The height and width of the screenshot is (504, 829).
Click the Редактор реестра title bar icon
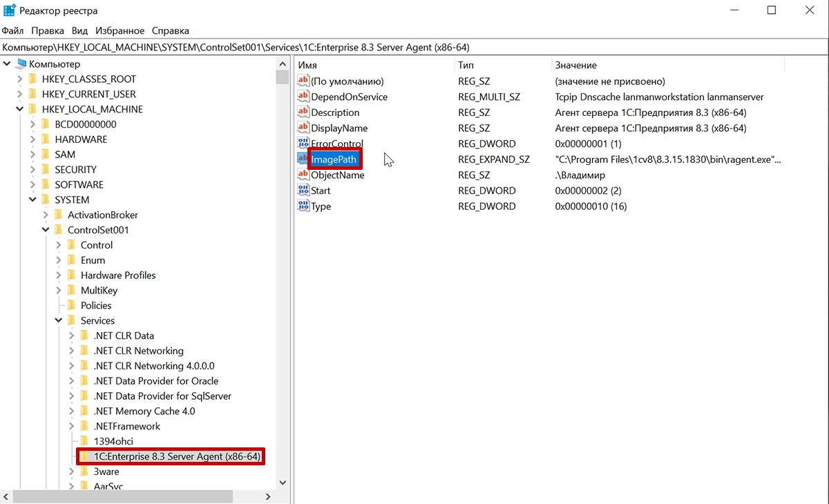point(10,10)
